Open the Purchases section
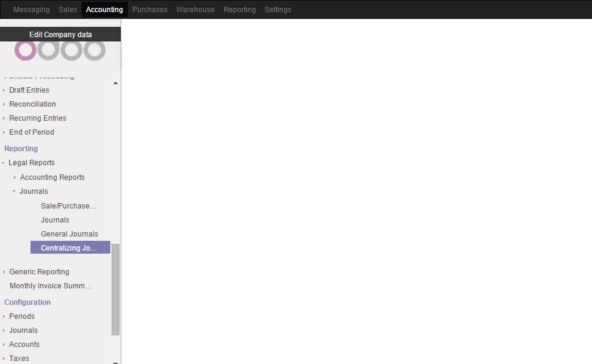Viewport: 592px width, 364px height. pyautogui.click(x=149, y=9)
